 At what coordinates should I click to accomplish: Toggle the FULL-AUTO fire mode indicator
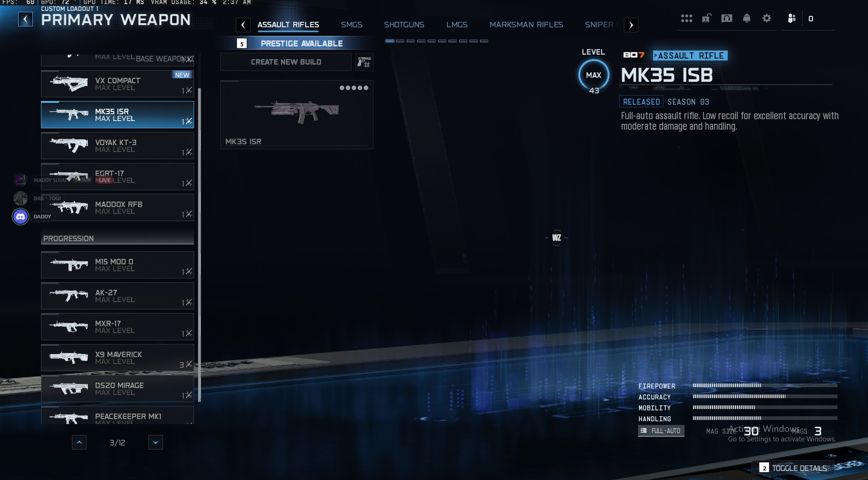click(x=661, y=431)
